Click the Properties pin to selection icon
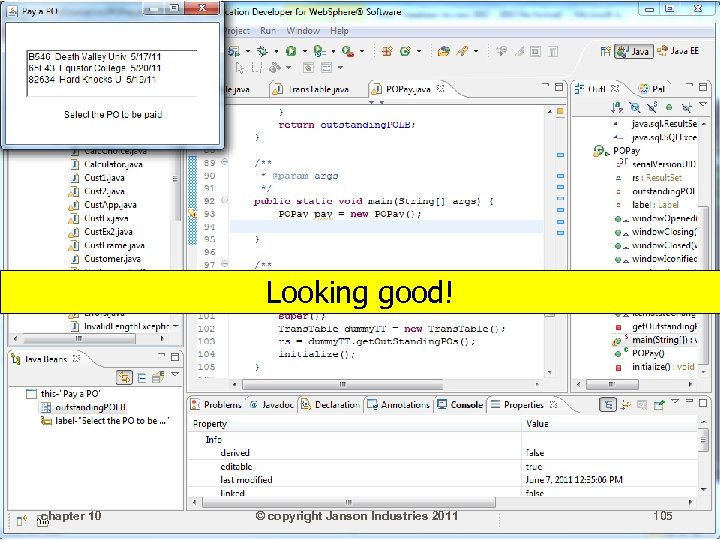720x540 pixels. (659, 405)
